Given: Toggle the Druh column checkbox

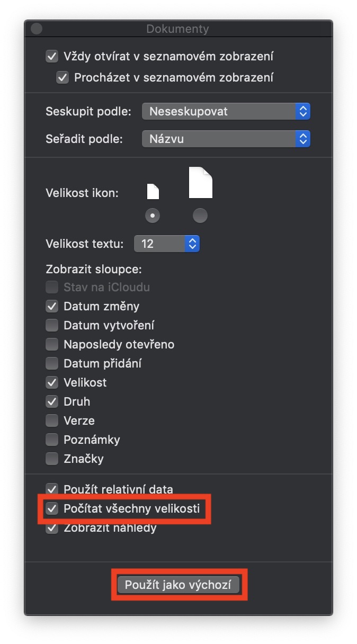Looking at the screenshot, I should [52, 401].
